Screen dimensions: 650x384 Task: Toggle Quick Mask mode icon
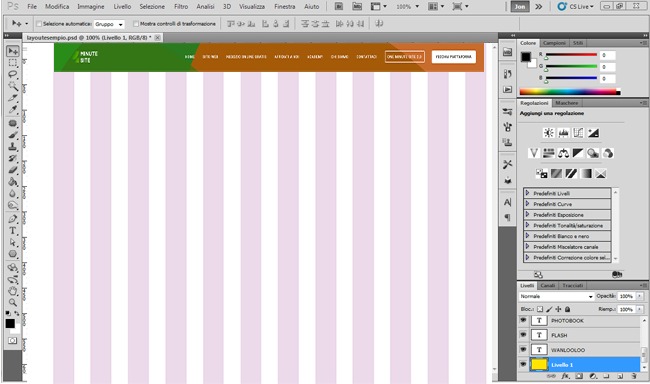point(12,340)
